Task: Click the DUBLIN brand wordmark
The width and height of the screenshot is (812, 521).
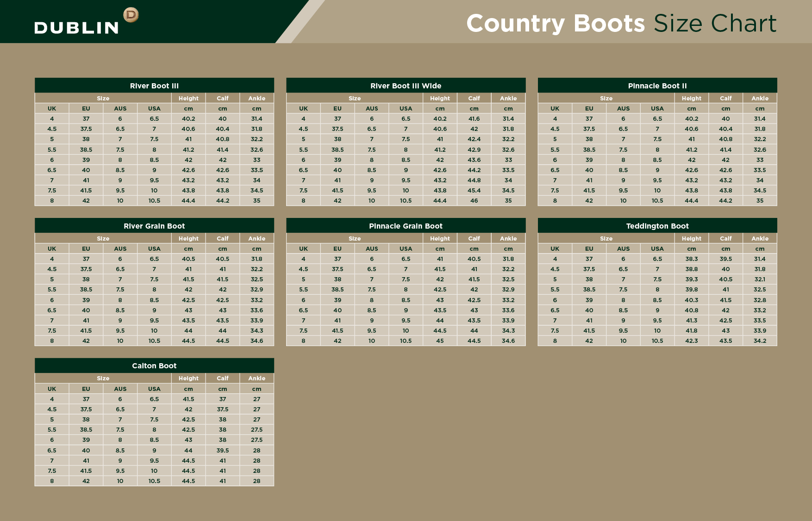Action: 77,28
